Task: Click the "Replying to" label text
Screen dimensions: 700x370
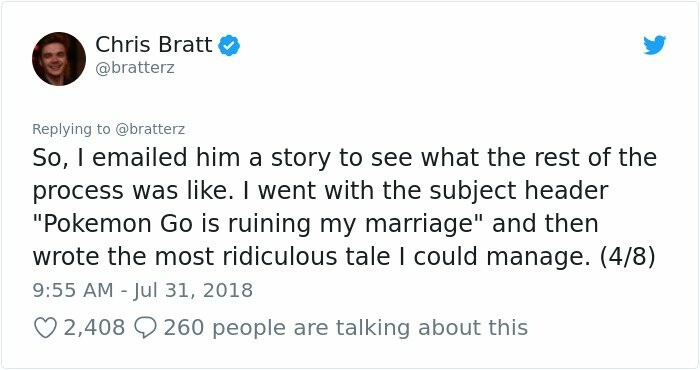Action: pyautogui.click(x=71, y=129)
